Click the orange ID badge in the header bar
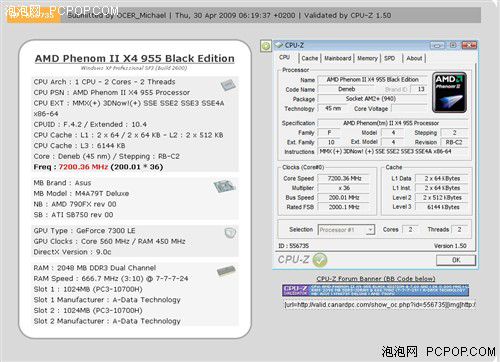500x362 pixels. (34, 15)
